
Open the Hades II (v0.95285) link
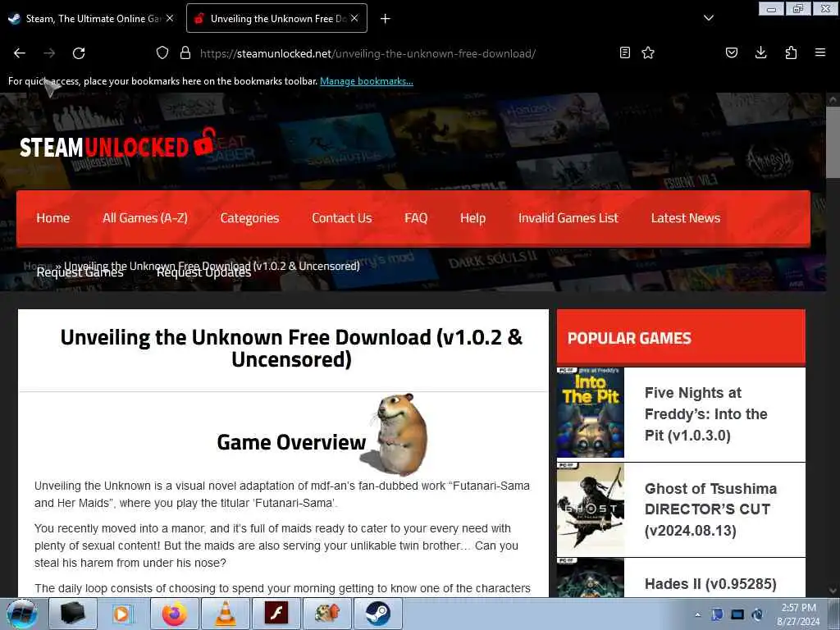[x=710, y=583]
